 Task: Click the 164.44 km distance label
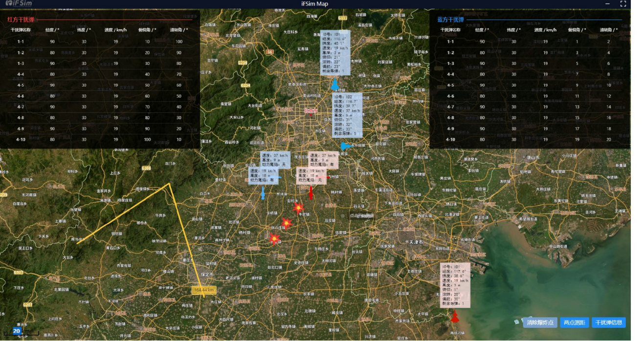click(x=204, y=290)
